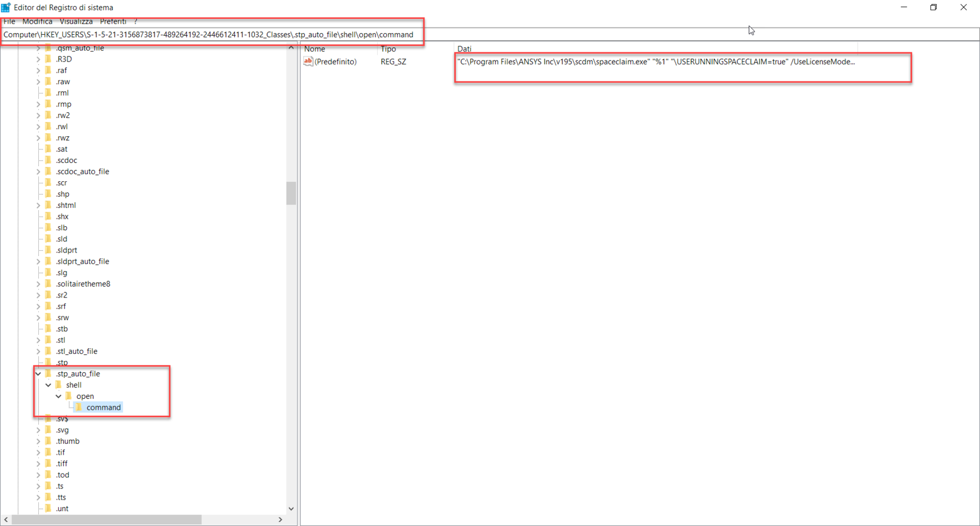The width and height of the screenshot is (980, 526).
Task: Click the horizontal scrollbar left arrow
Action: [6, 520]
